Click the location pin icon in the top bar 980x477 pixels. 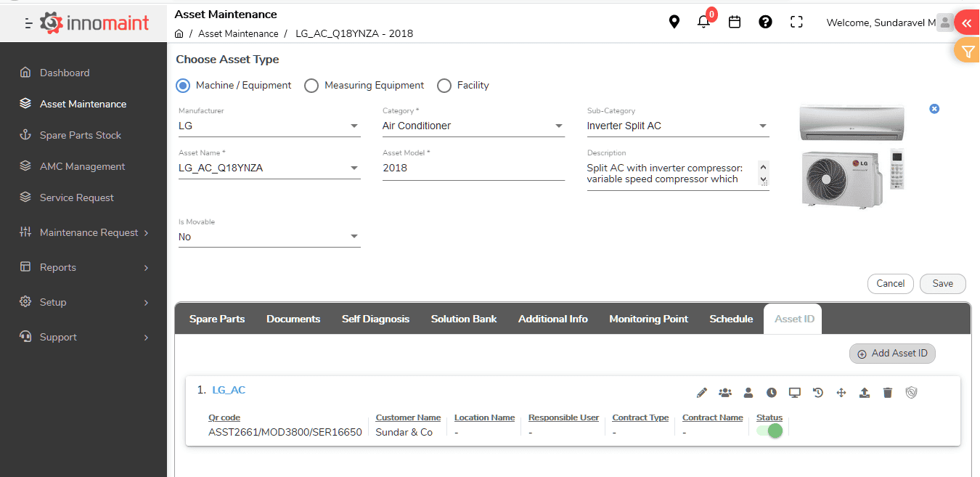pos(674,22)
